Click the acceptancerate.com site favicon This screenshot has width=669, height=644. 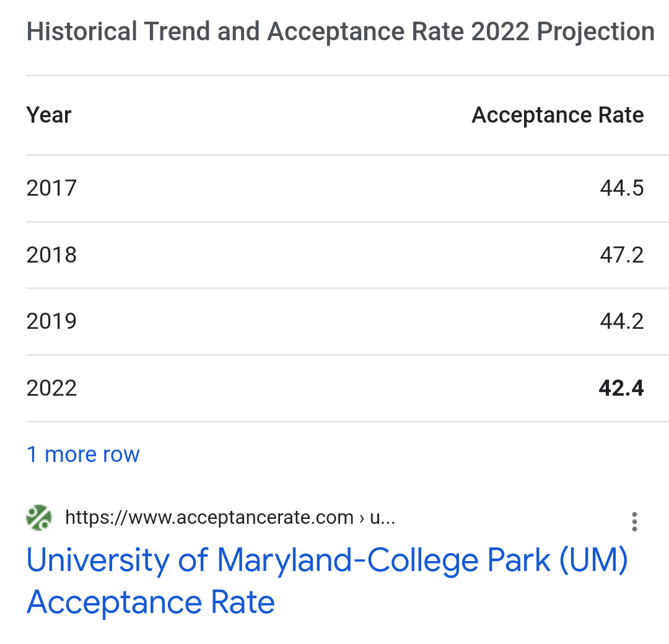point(39,518)
